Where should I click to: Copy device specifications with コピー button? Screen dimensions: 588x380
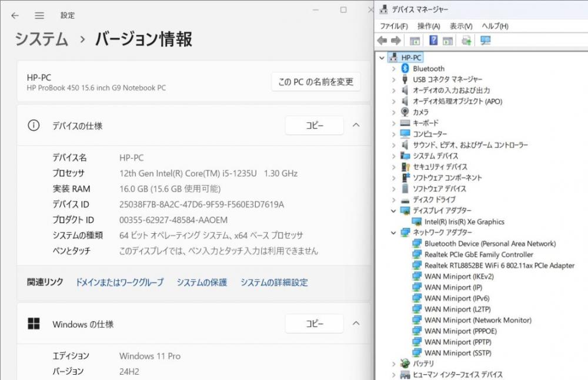[314, 125]
